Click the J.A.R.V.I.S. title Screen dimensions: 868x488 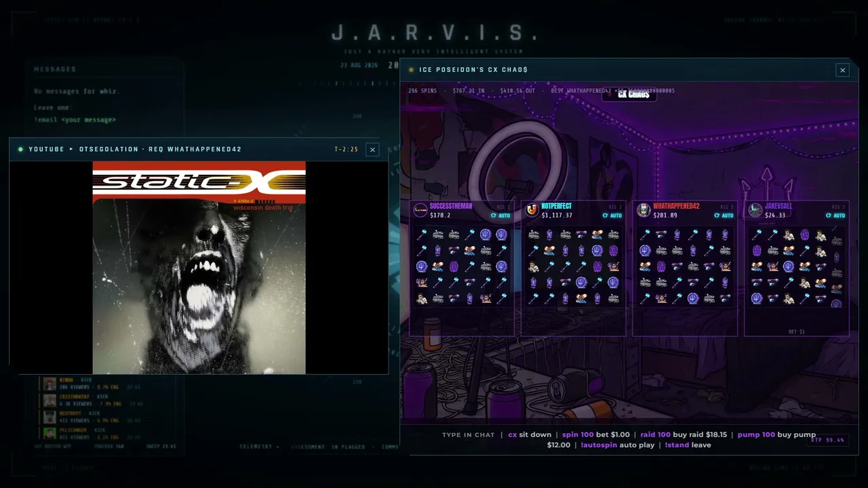pos(435,33)
